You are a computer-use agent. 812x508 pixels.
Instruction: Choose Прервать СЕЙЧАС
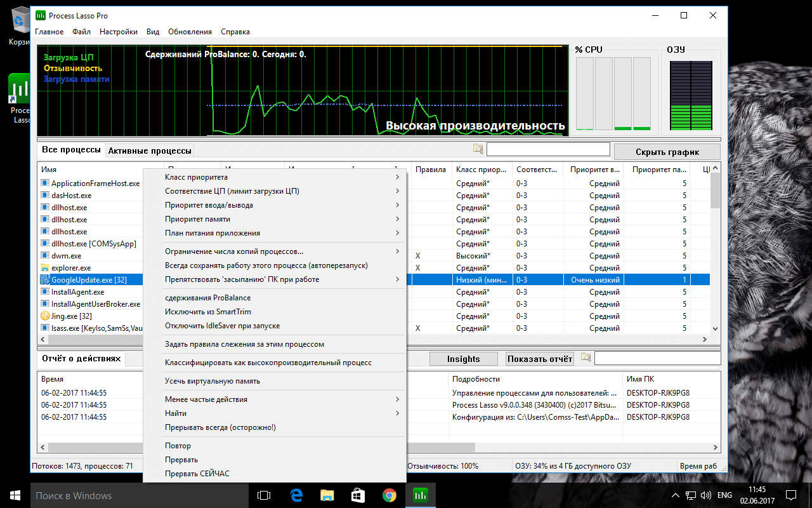tap(275, 474)
